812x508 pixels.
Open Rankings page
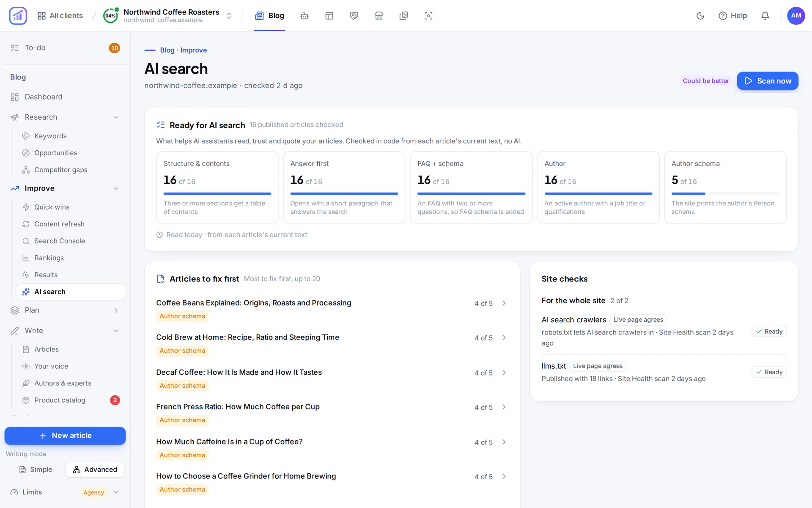(71, 258)
